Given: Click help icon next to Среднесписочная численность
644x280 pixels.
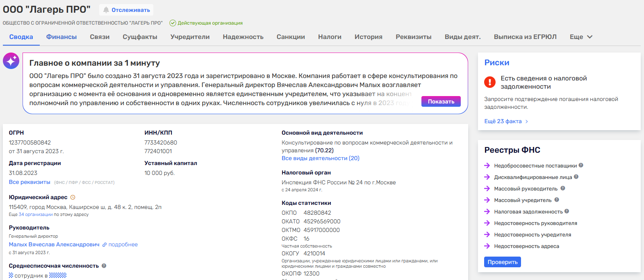Looking at the screenshot, I should click(x=104, y=266).
